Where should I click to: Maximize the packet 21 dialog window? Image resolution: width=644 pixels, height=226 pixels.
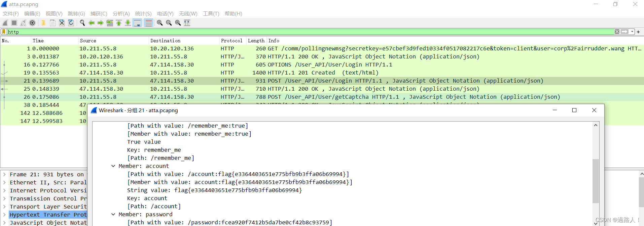pos(574,110)
